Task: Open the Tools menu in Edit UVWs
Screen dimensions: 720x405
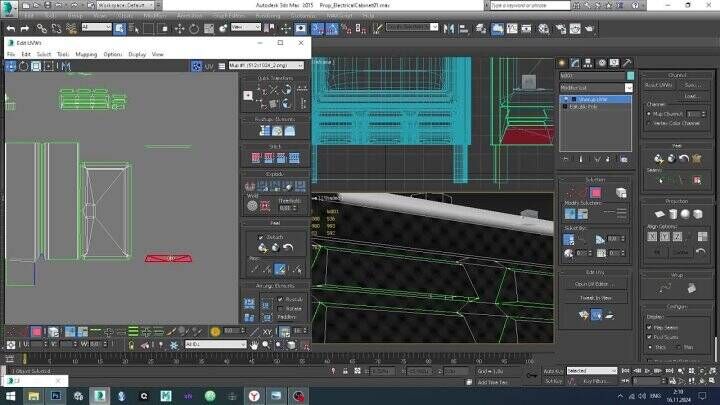Action: coord(62,54)
